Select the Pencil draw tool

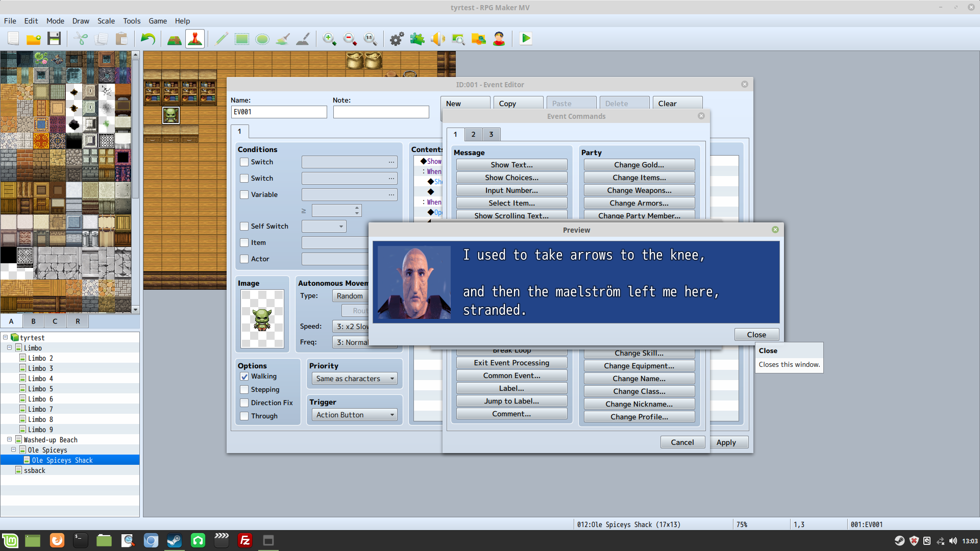click(x=221, y=39)
